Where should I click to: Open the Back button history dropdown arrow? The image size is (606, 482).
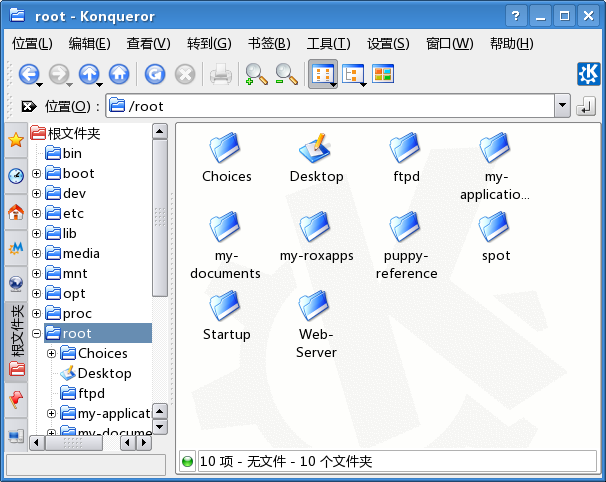pos(39,84)
